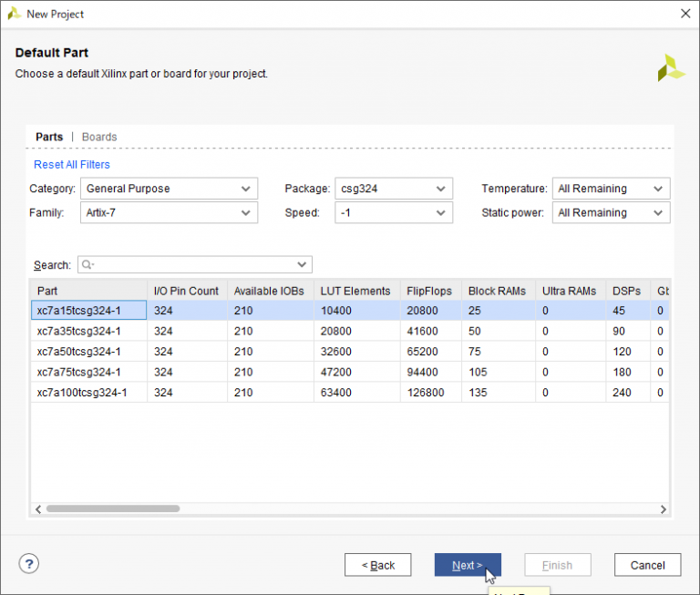Open the Static power dropdown
700x595 pixels.
611,212
